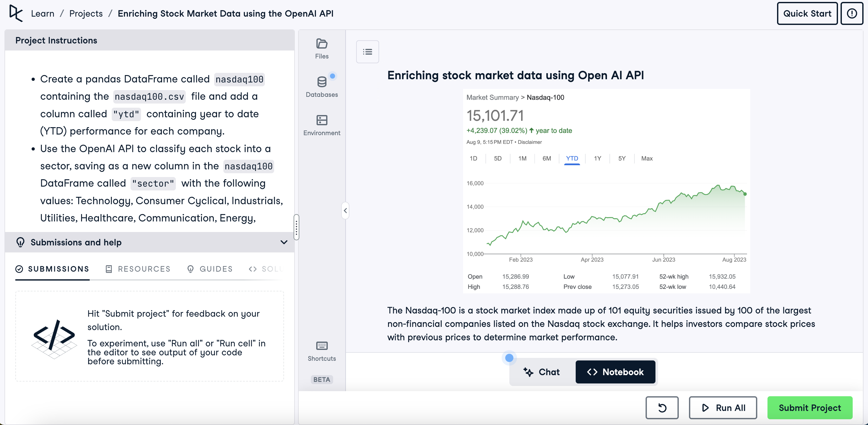This screenshot has width=868, height=425.
Task: Click the table of contents list icon
Action: pyautogui.click(x=367, y=52)
